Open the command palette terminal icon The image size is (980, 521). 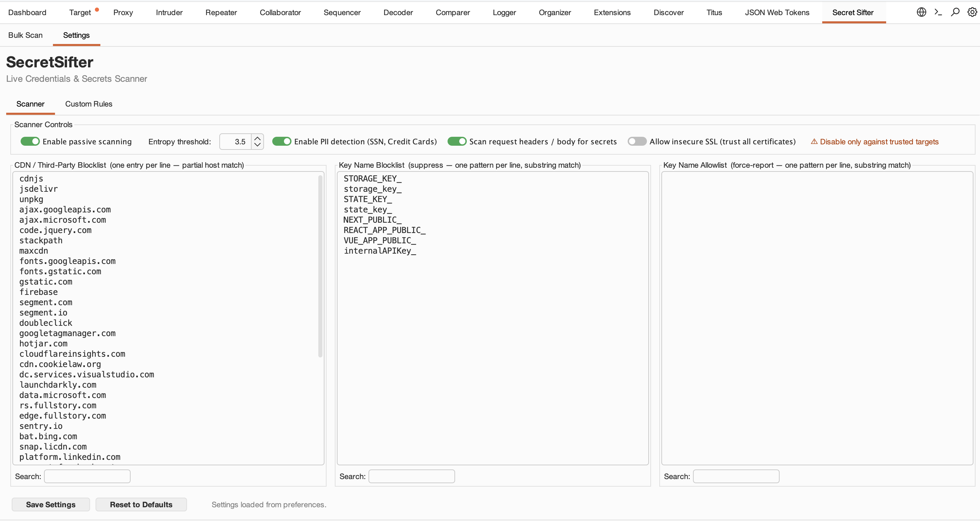pyautogui.click(x=938, y=12)
